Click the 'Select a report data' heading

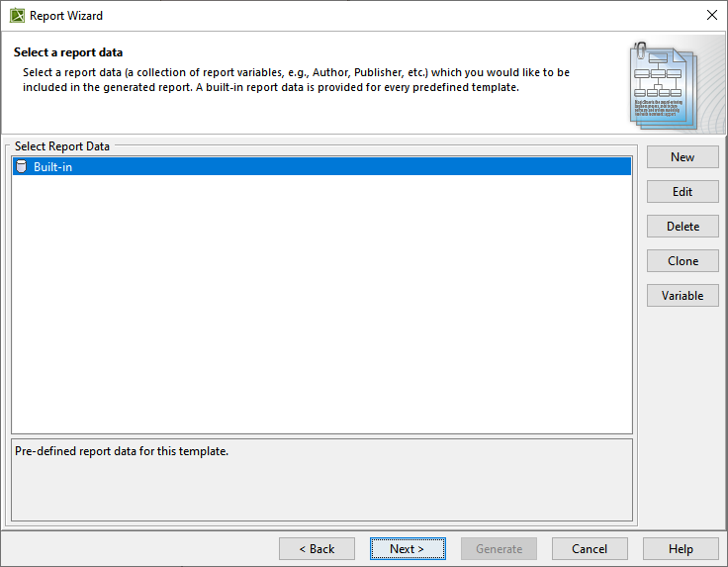[x=68, y=52]
